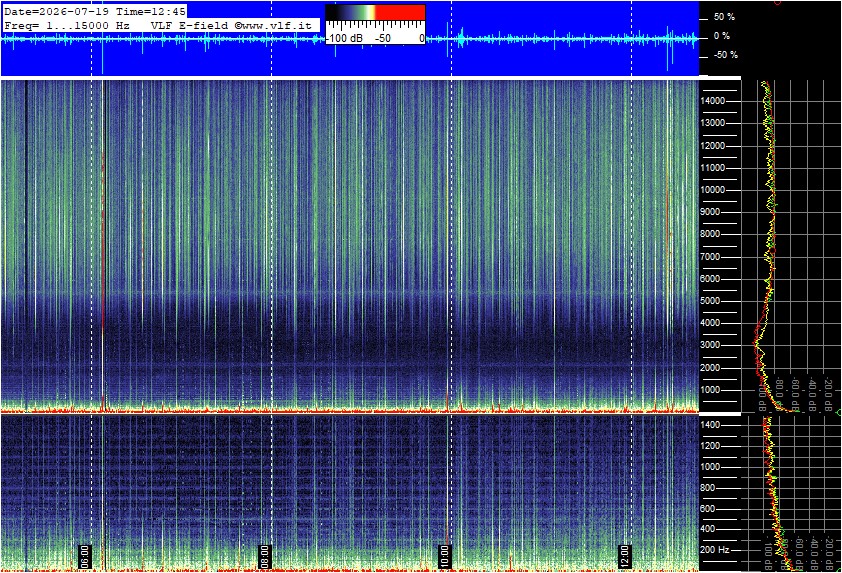This screenshot has width=842, height=573.
Task: Click the 9000 frequency axis label
Action: coord(710,212)
